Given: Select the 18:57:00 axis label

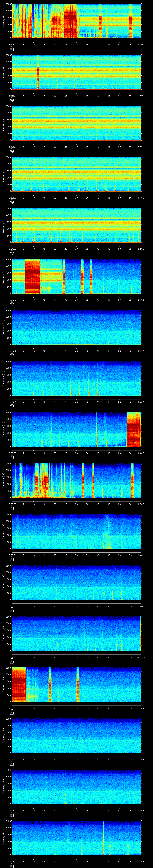Looking at the screenshot, I should 12,555.
